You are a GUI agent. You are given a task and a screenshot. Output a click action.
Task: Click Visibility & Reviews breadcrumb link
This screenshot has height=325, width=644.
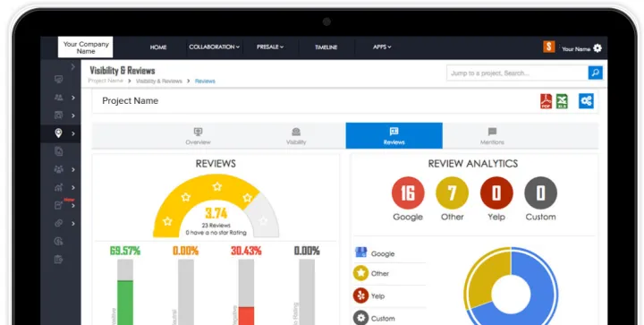pos(159,81)
